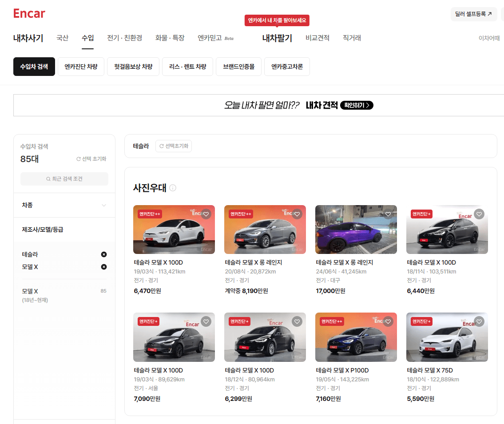Switch to the 수입 tab
504x424 pixels.
87,38
